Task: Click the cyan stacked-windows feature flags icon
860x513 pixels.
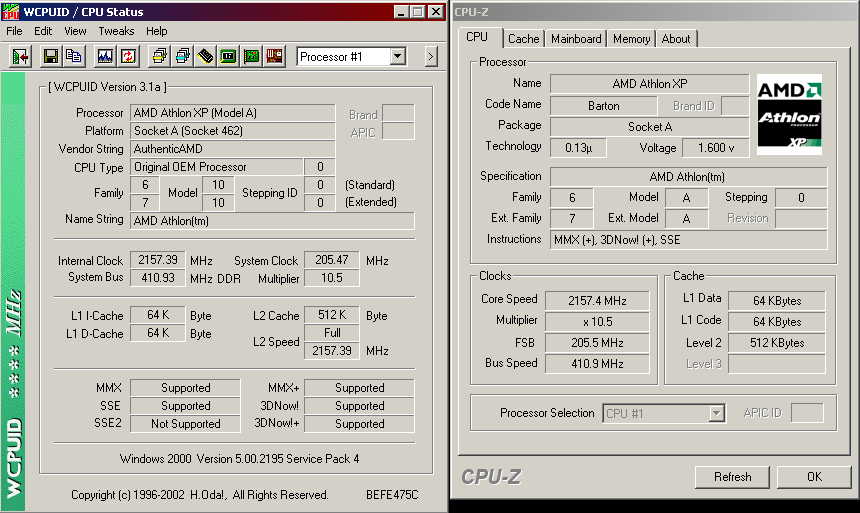Action: [x=183, y=57]
